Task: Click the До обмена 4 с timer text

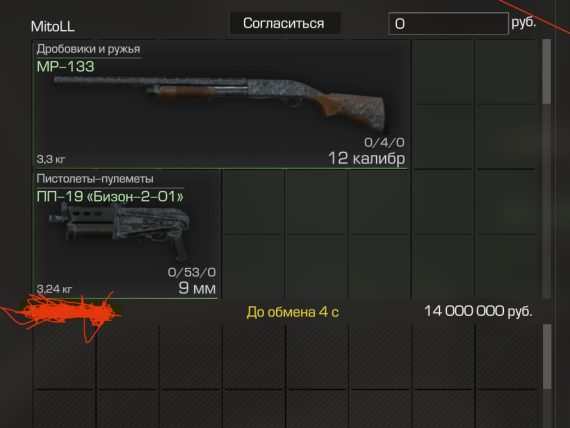Action: pos(293,312)
